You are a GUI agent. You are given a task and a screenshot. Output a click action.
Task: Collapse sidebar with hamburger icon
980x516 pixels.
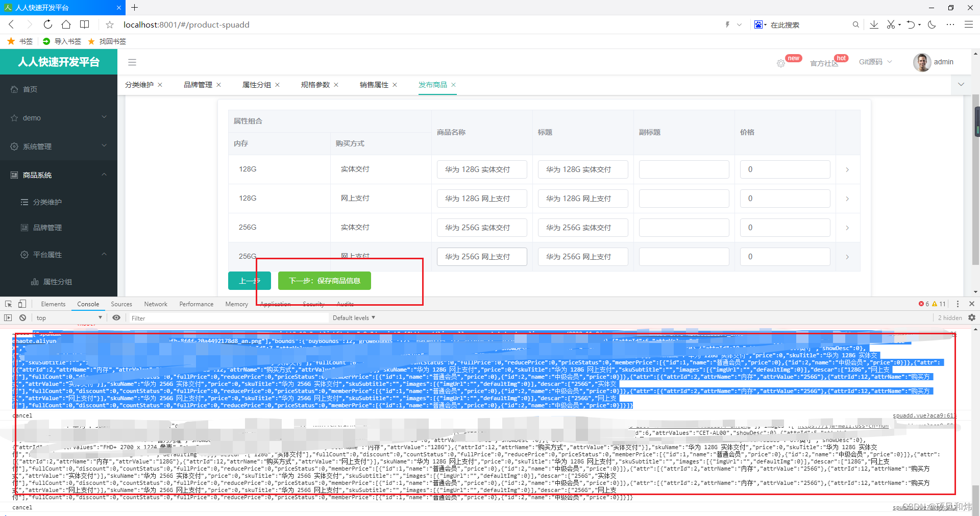132,62
